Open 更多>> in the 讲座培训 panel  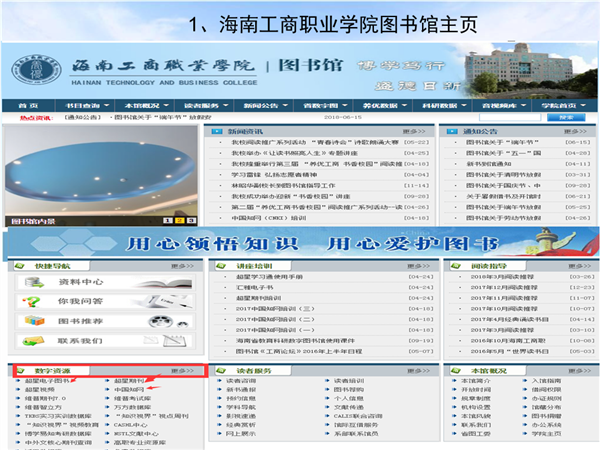[x=419, y=266]
